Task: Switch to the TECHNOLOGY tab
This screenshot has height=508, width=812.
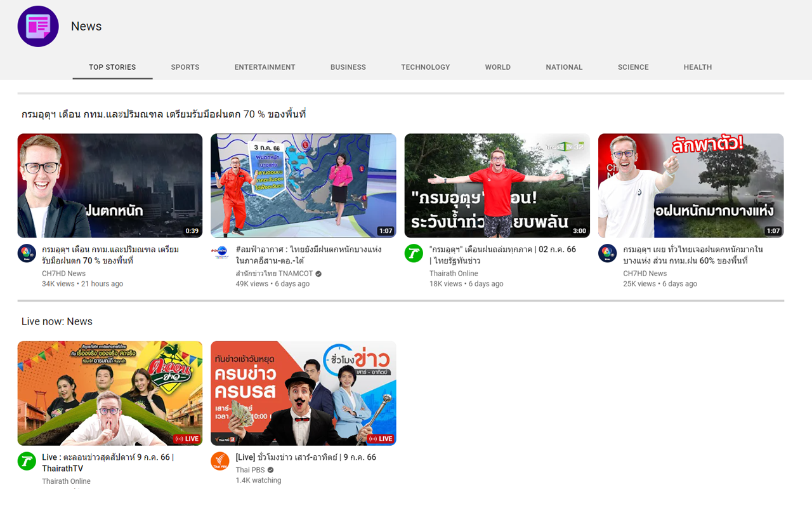Action: pos(425,67)
